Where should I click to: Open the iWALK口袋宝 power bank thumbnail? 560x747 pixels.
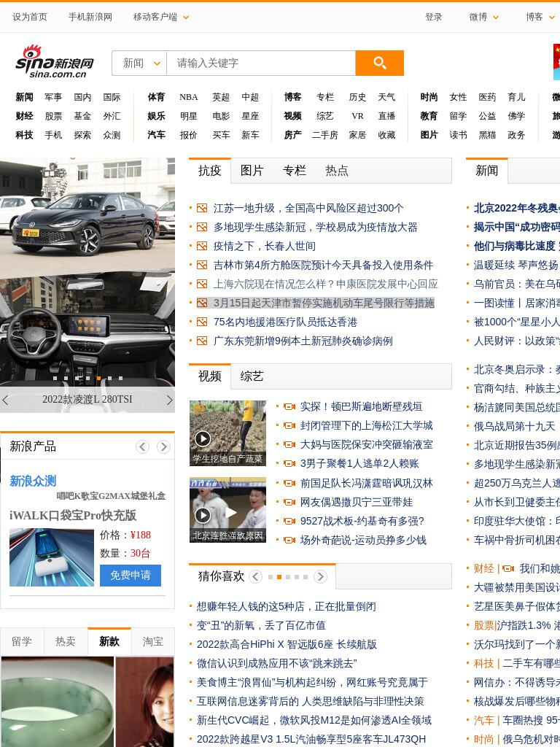pos(52,557)
